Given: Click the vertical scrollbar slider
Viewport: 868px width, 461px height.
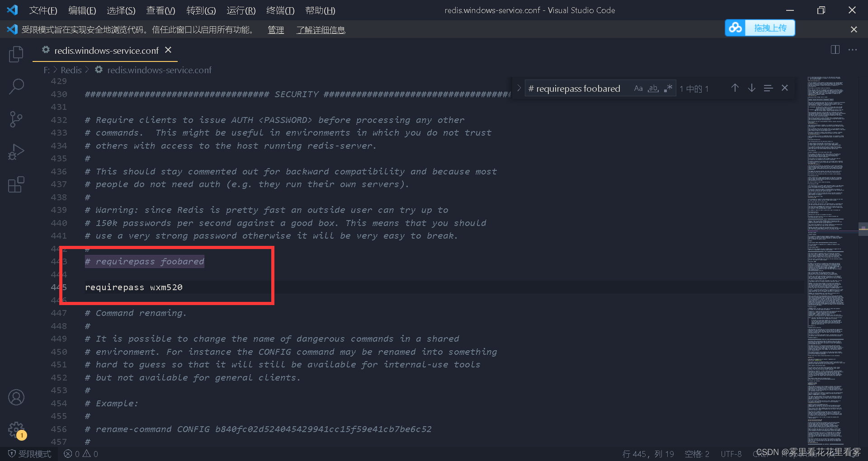Looking at the screenshot, I should coord(863,229).
